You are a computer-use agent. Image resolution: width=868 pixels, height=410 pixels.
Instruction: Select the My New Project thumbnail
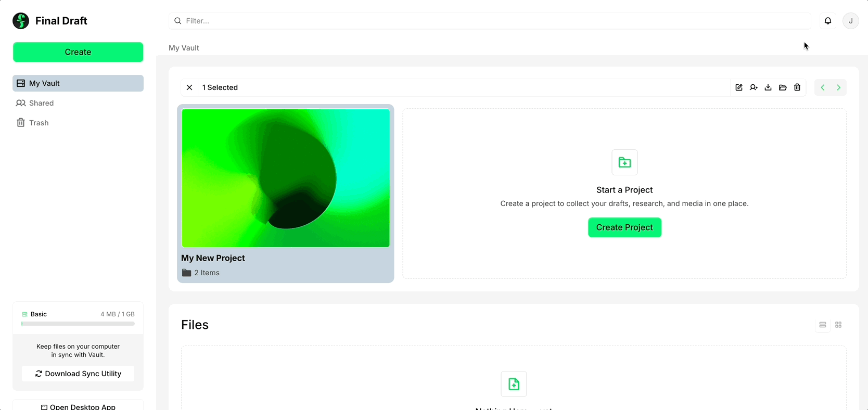(x=285, y=178)
